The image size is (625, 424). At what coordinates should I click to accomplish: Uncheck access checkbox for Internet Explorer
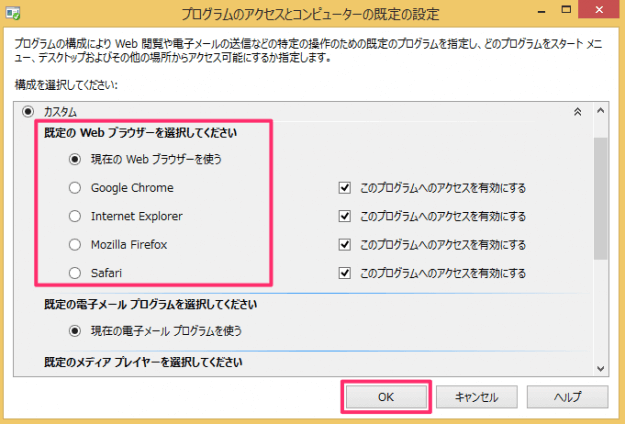tap(345, 216)
